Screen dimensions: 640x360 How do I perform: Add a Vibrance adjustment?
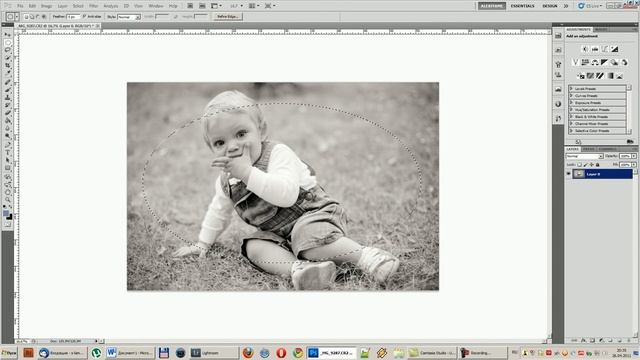(x=575, y=62)
